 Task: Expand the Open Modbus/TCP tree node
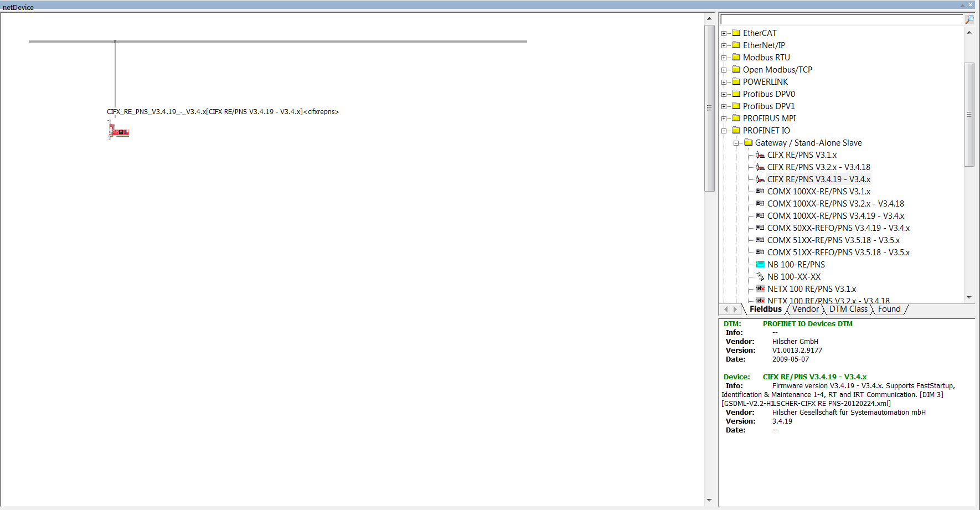pyautogui.click(x=724, y=70)
